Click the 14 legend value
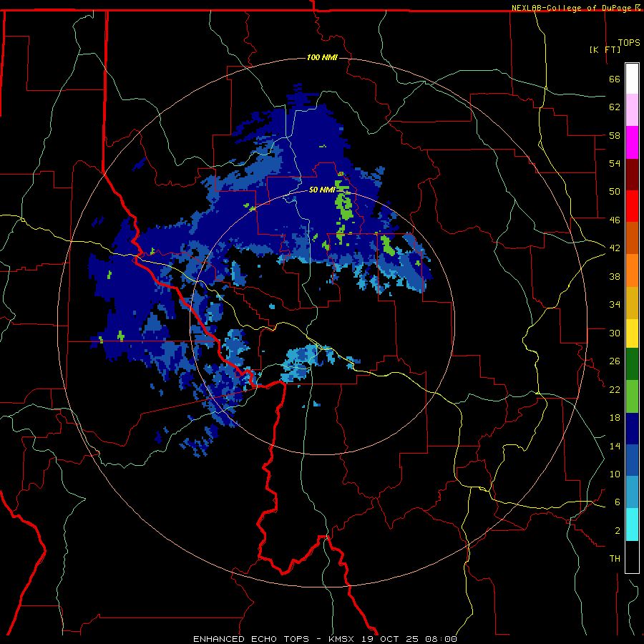 coord(615,446)
